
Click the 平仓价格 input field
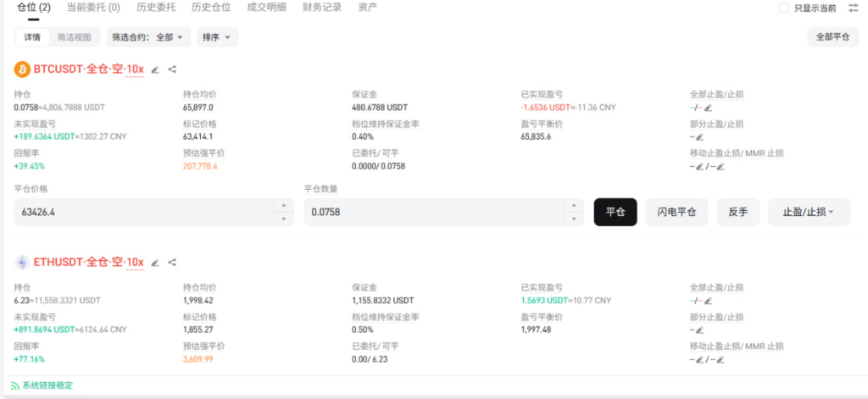click(144, 212)
